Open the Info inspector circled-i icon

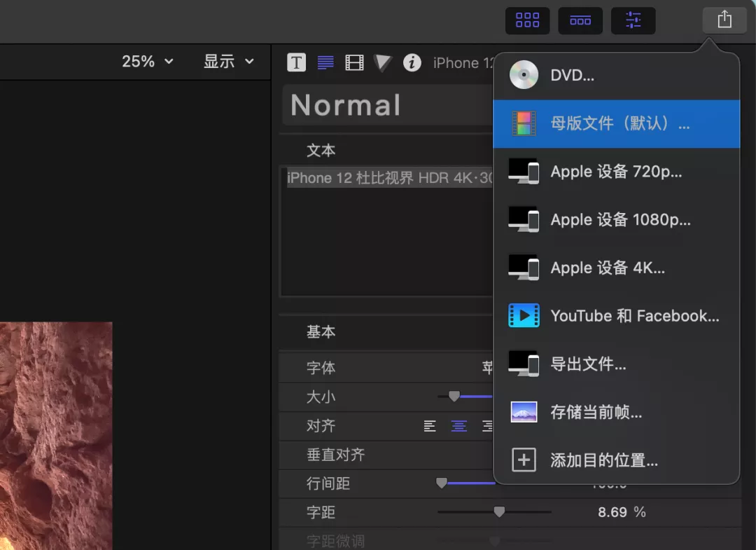coord(412,62)
